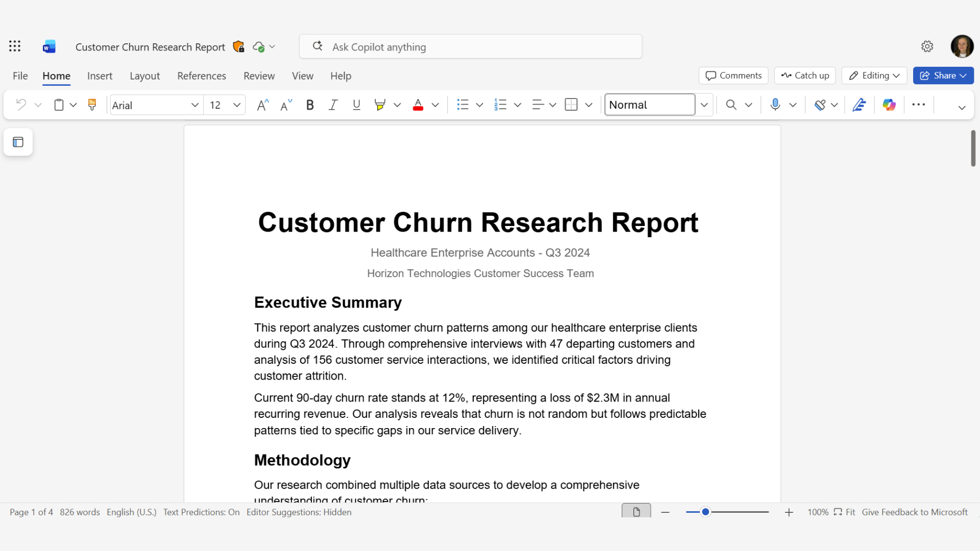Click the Microsoft 365 app launcher grid

point(15,46)
